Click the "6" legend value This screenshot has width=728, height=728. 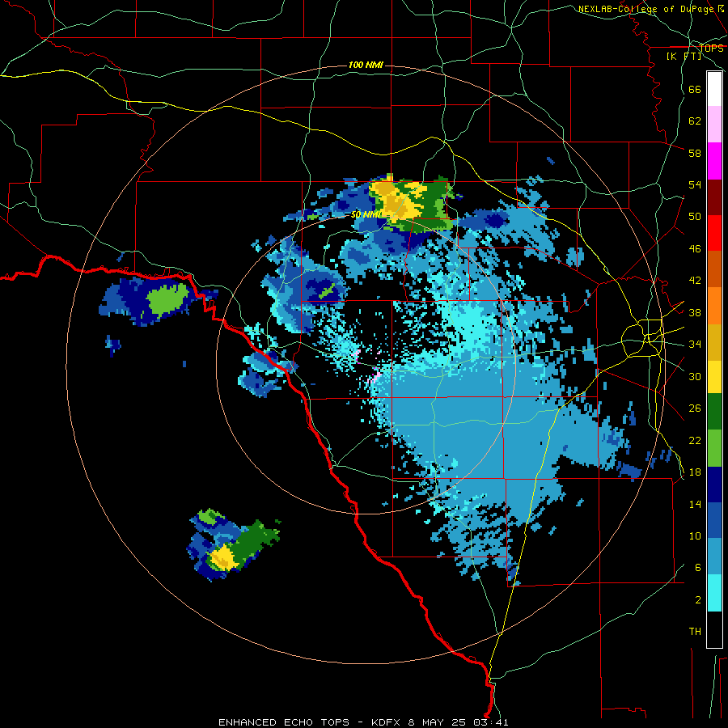(698, 568)
